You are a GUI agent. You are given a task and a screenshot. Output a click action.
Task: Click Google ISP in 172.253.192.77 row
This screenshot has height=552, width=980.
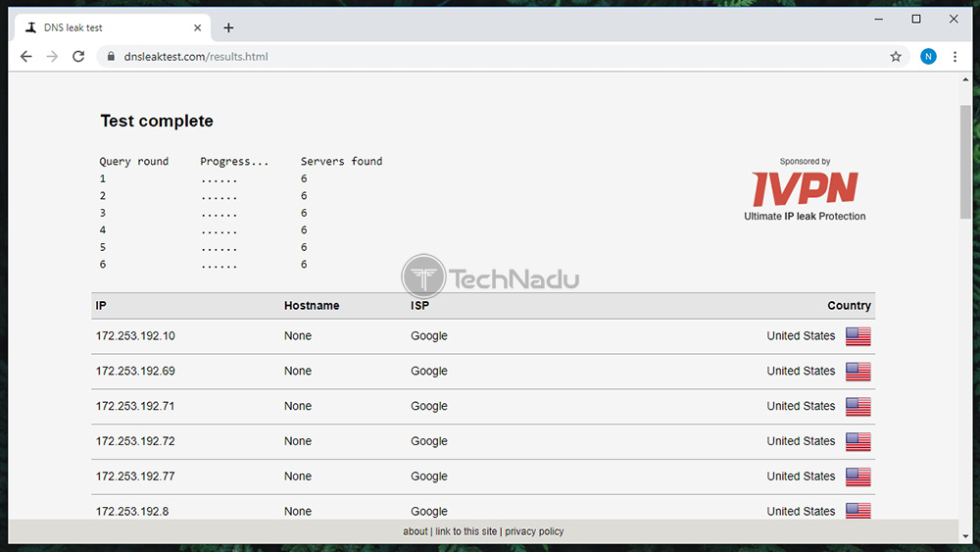coord(429,476)
